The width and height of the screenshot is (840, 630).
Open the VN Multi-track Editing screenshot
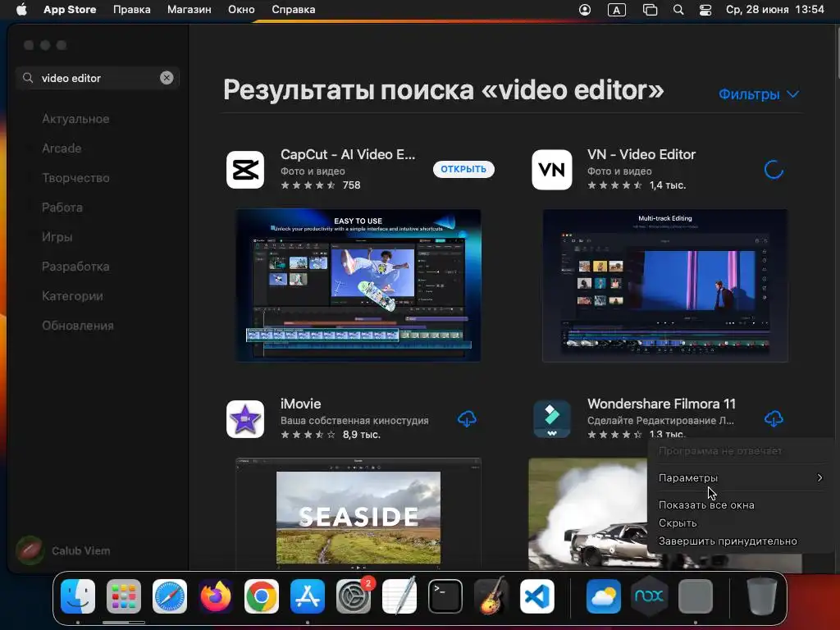(x=664, y=285)
